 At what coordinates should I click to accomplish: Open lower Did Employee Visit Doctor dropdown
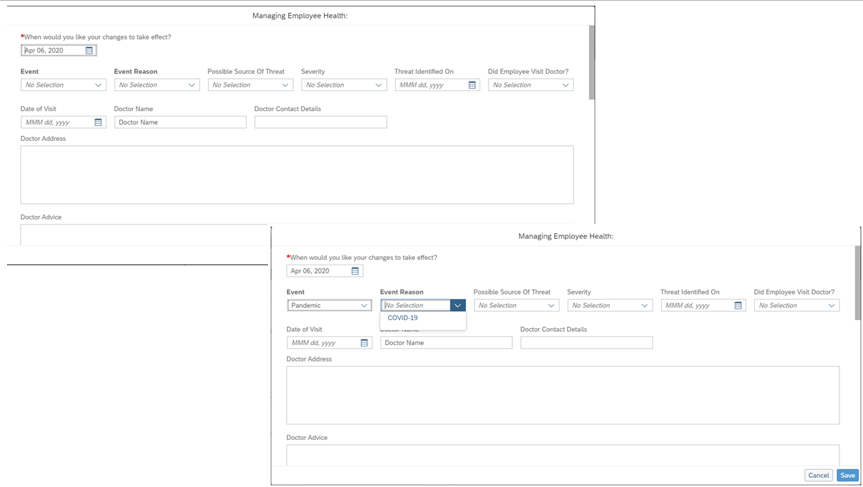[797, 305]
